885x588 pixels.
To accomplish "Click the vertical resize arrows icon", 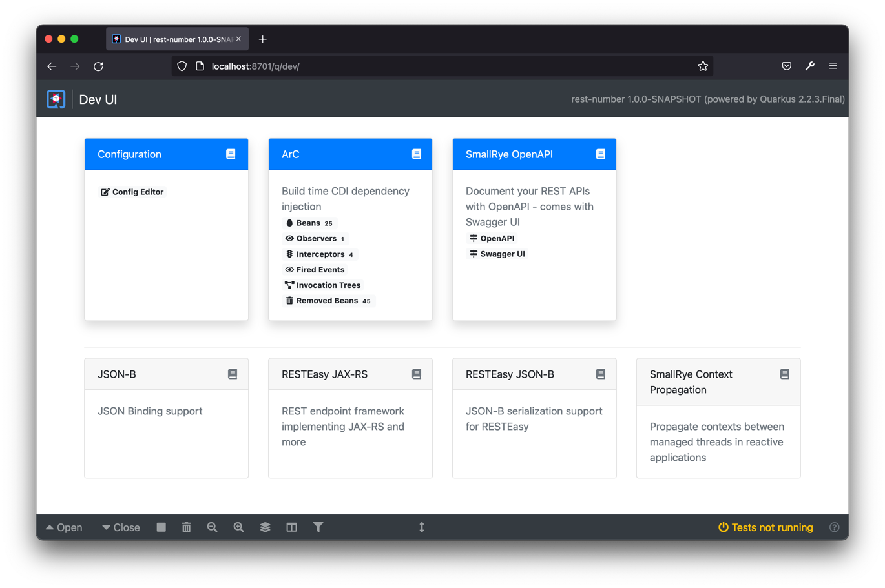I will (422, 527).
